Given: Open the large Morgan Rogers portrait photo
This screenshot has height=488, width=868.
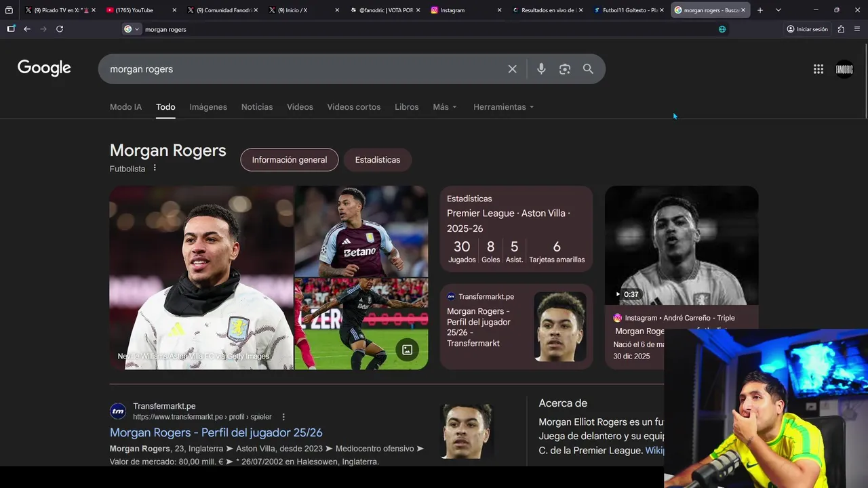Looking at the screenshot, I should (201, 278).
